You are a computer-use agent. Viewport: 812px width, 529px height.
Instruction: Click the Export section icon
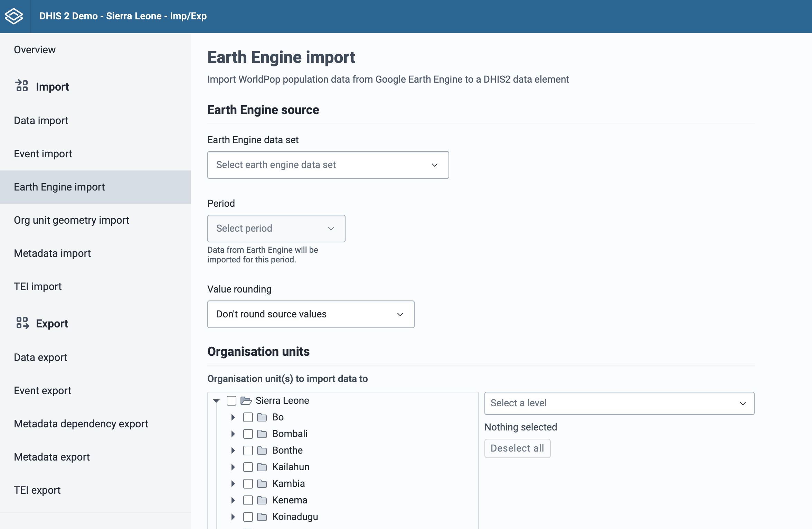coord(22,323)
